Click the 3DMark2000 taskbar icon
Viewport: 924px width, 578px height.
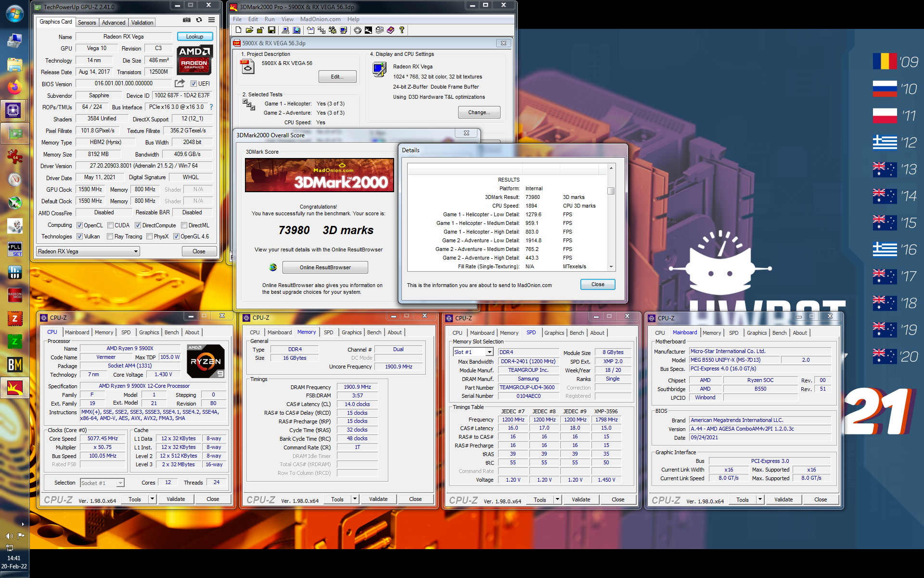point(14,387)
